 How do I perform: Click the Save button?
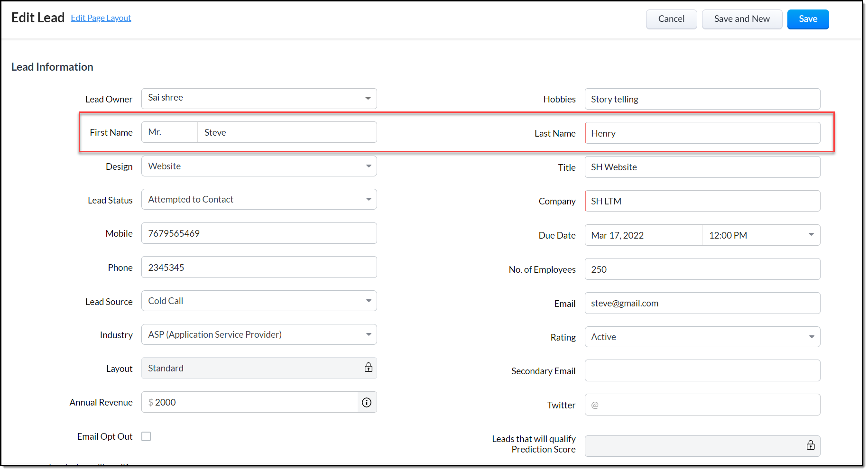tap(807, 19)
